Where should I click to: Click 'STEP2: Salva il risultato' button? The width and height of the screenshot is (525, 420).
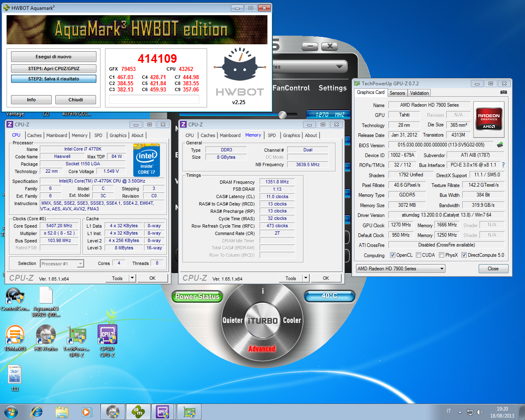point(53,79)
